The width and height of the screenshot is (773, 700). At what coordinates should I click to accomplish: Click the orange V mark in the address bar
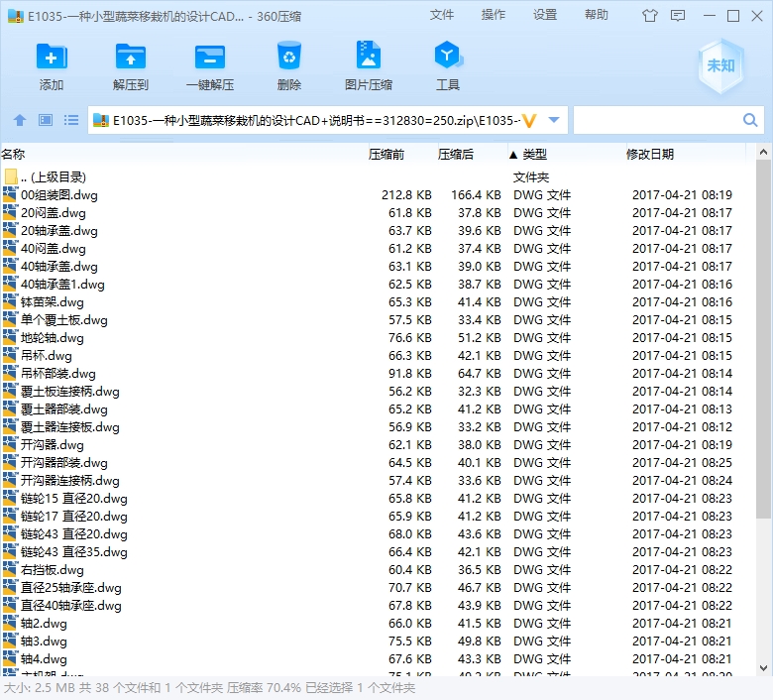click(x=529, y=120)
